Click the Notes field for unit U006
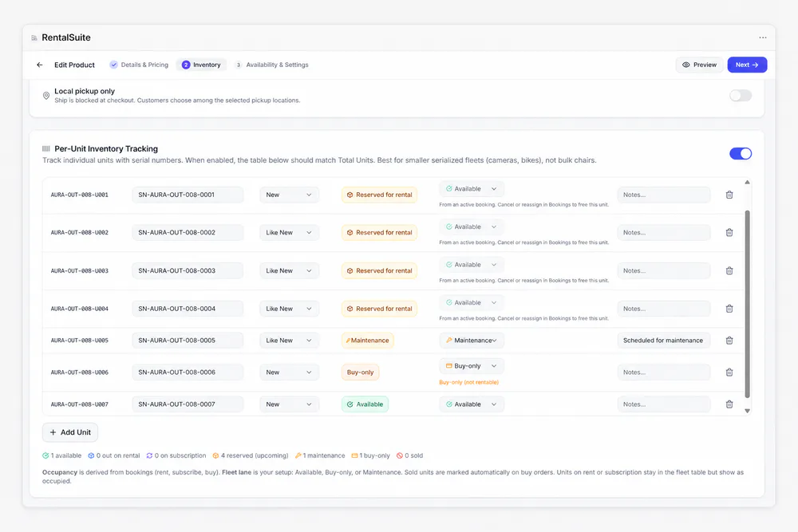This screenshot has width=798, height=532. 664,372
